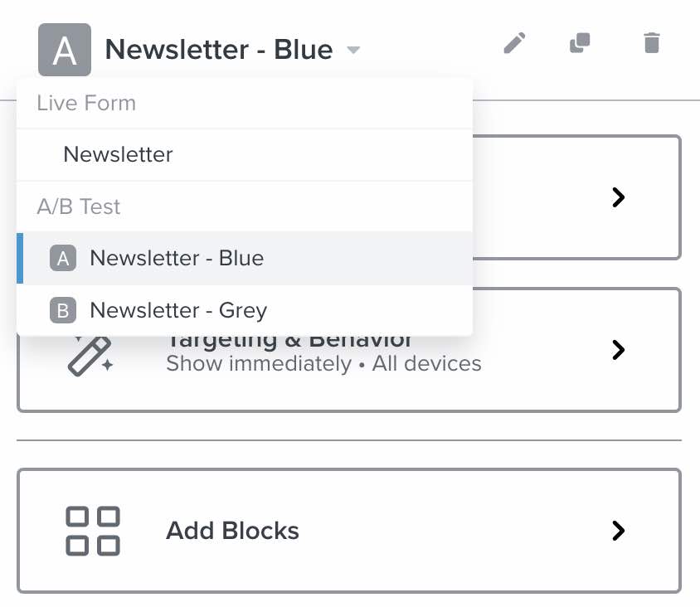The height and width of the screenshot is (607, 700).
Task: Open the form name dropdown arrow
Action: tap(353, 50)
